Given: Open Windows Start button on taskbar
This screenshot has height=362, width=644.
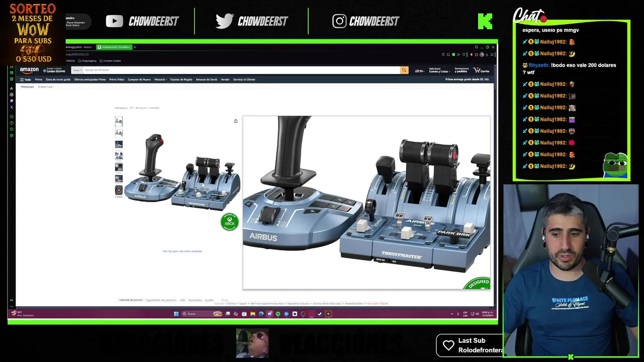Looking at the screenshot, I should coord(176,314).
